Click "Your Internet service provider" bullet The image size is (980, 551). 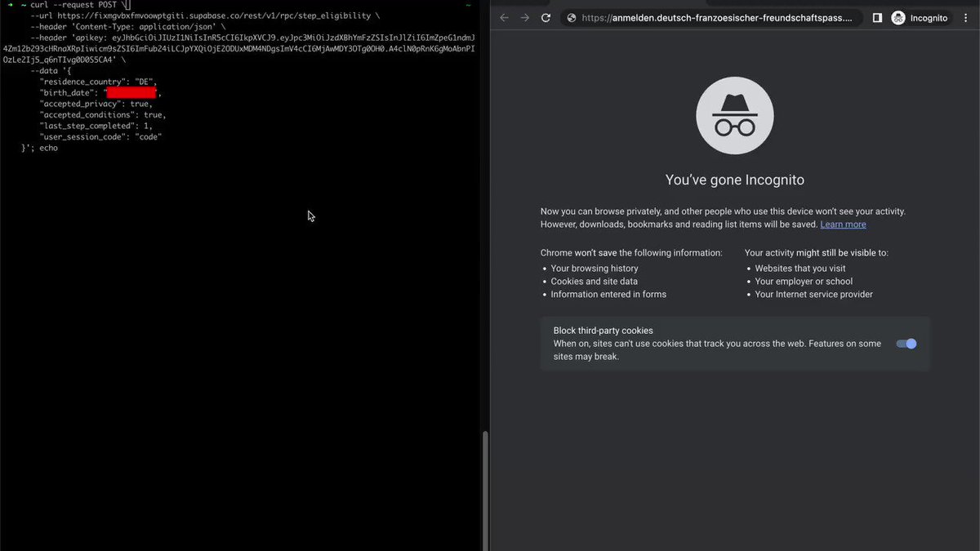tap(813, 295)
